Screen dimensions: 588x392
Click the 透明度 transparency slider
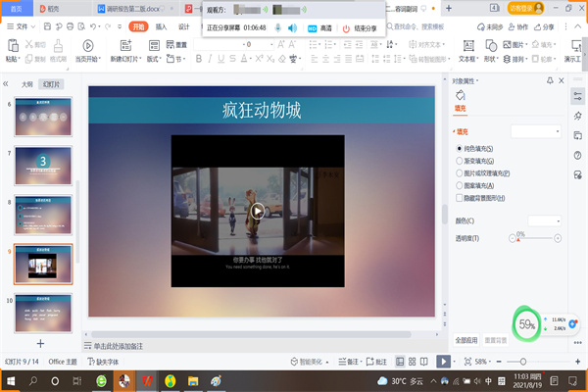coord(534,238)
